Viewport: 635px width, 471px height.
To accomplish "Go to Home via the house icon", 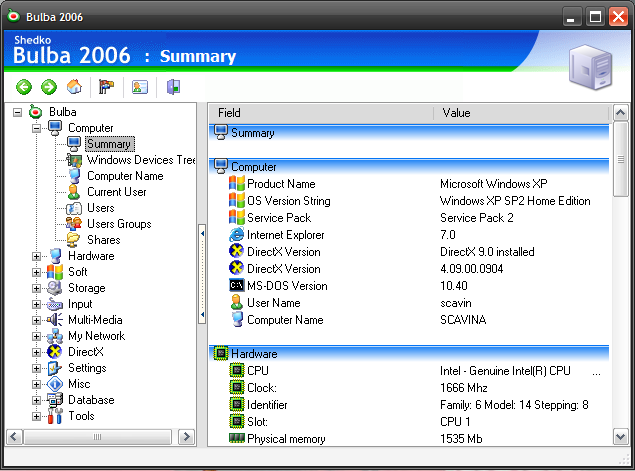I will pyautogui.click(x=75, y=86).
